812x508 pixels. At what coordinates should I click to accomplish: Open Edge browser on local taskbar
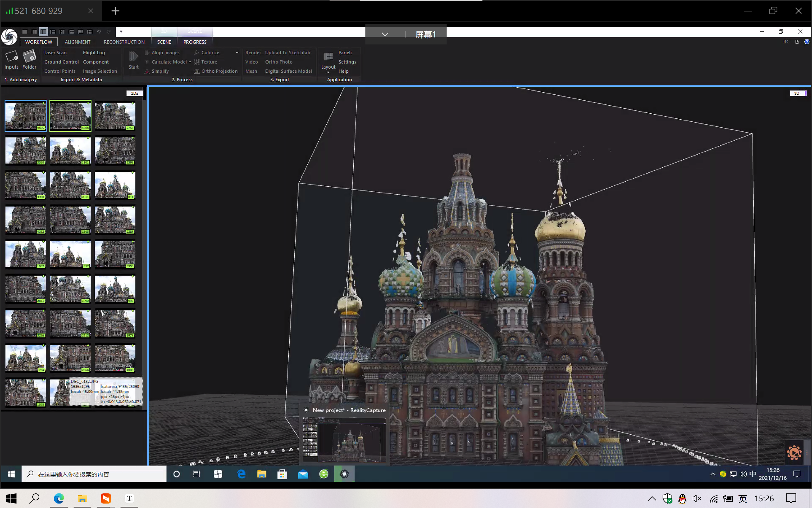tap(59, 498)
